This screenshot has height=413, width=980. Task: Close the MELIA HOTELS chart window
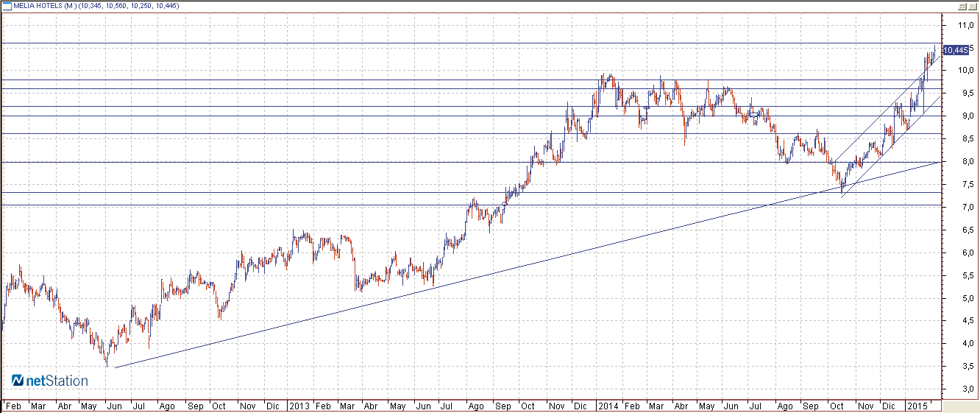tap(972, 6)
